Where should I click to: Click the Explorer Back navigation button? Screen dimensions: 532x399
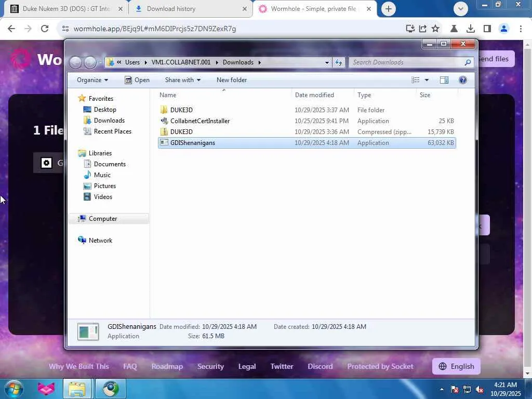pyautogui.click(x=75, y=62)
